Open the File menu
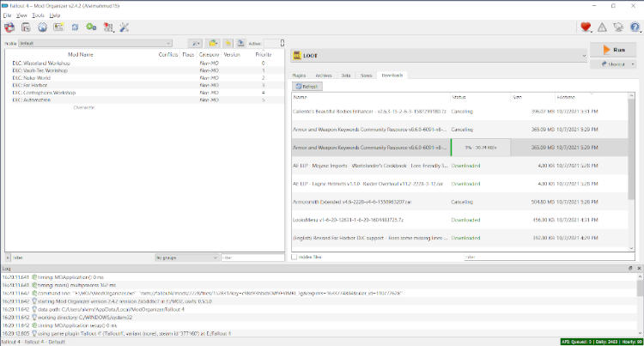This screenshot has height=346, width=644. tap(8, 15)
